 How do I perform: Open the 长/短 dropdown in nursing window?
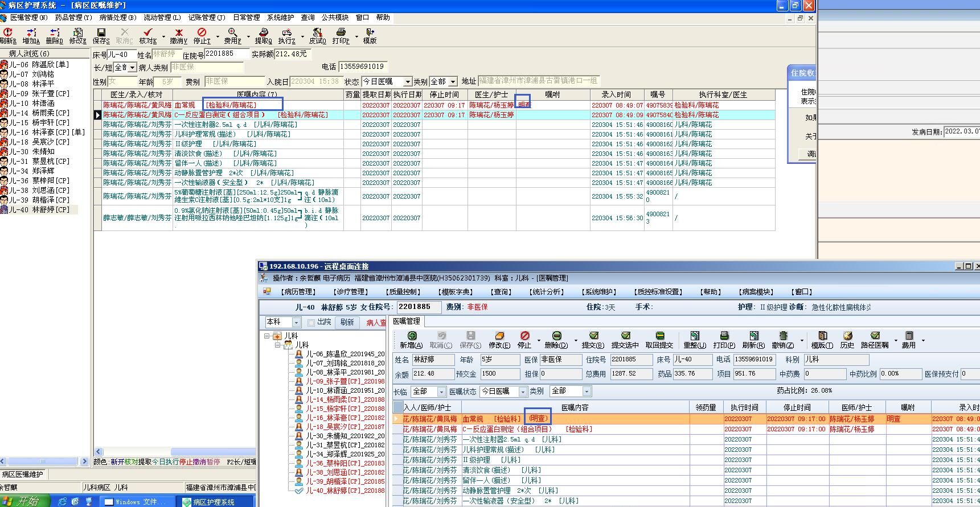pos(132,68)
